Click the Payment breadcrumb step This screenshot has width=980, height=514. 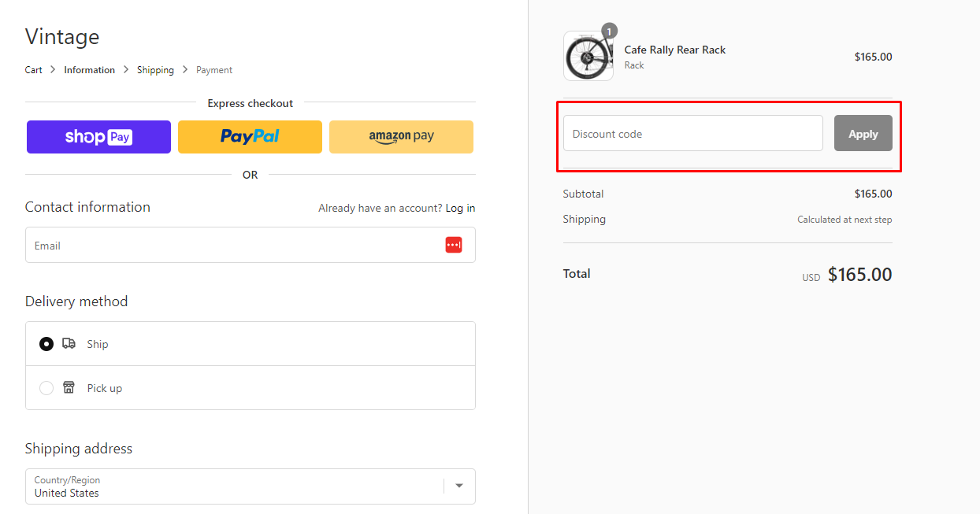214,70
